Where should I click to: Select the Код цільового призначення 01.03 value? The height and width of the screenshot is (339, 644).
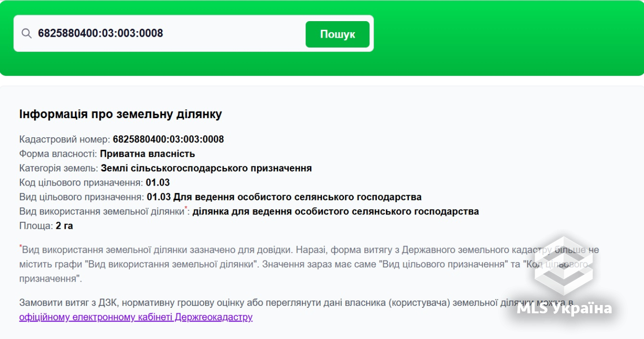coord(158,182)
